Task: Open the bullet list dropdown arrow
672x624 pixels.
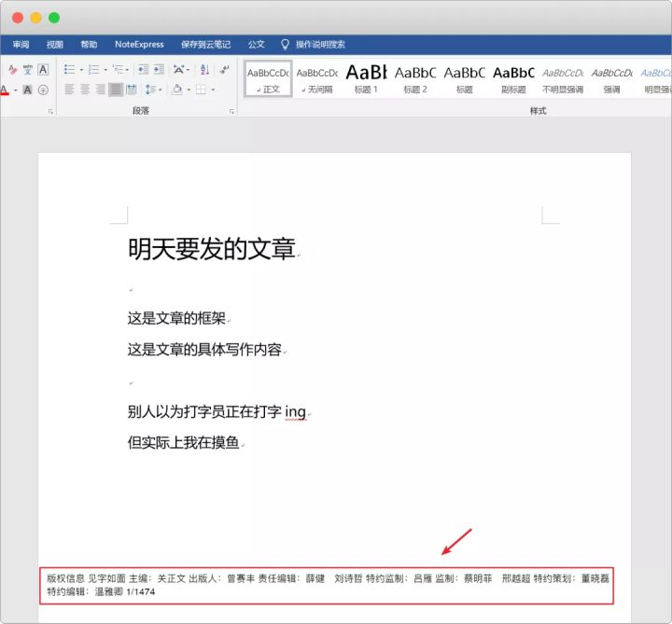Action: click(81, 70)
